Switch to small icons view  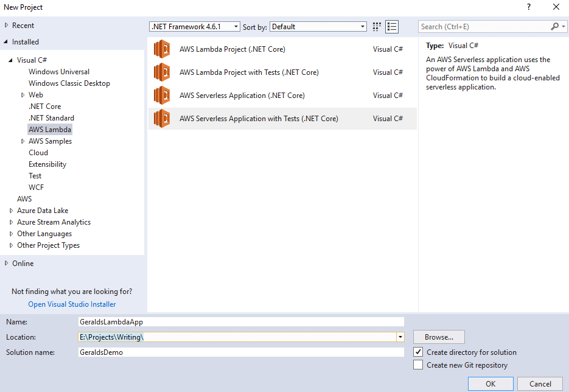tap(377, 27)
